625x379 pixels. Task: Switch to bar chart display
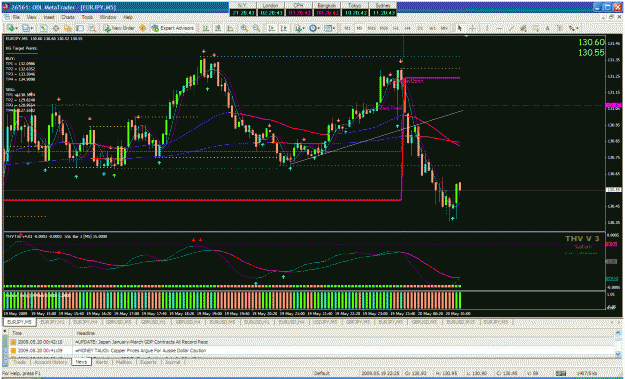tap(206, 28)
